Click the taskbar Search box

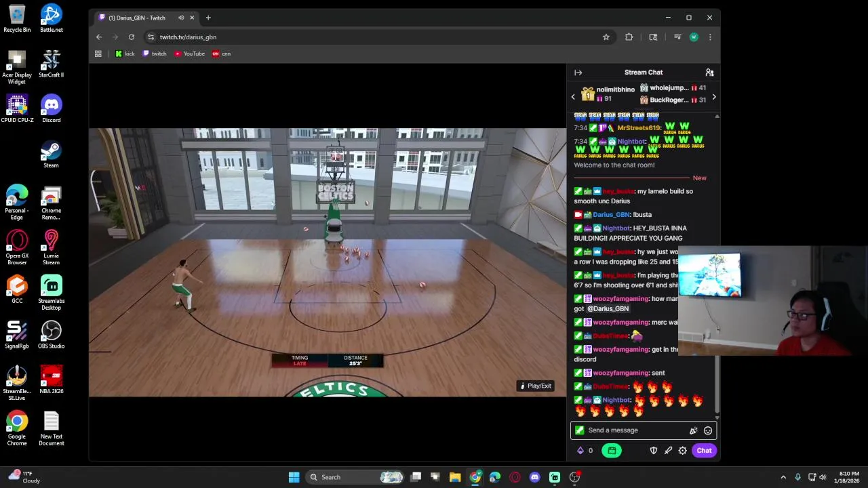pos(356,477)
